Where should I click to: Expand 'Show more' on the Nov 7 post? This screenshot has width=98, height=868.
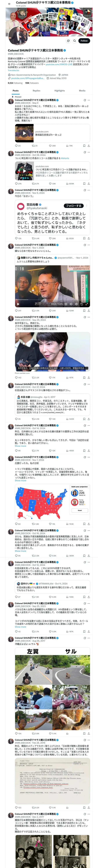coord(20,480)
